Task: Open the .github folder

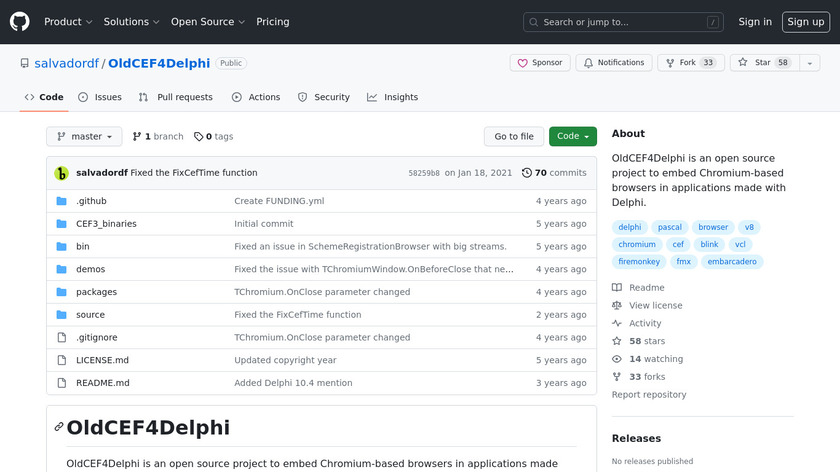Action: 91,201
